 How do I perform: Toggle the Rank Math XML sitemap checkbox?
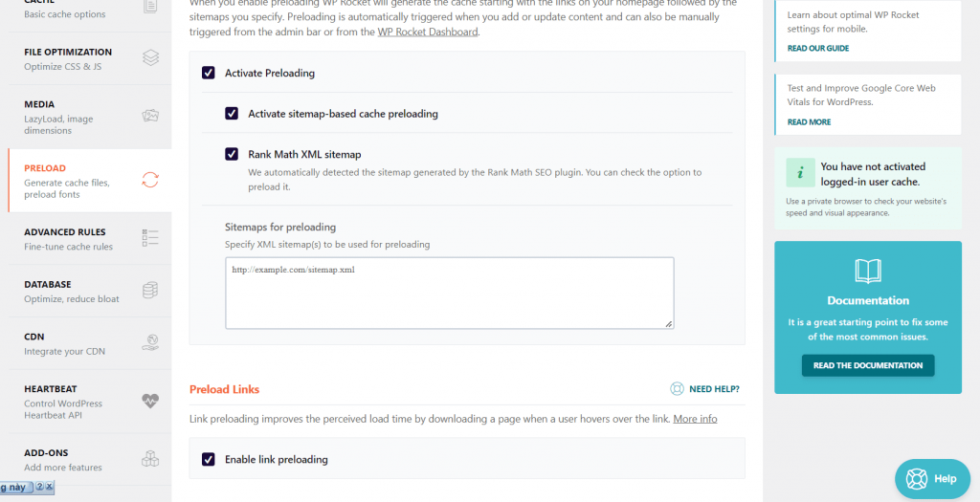click(x=232, y=154)
